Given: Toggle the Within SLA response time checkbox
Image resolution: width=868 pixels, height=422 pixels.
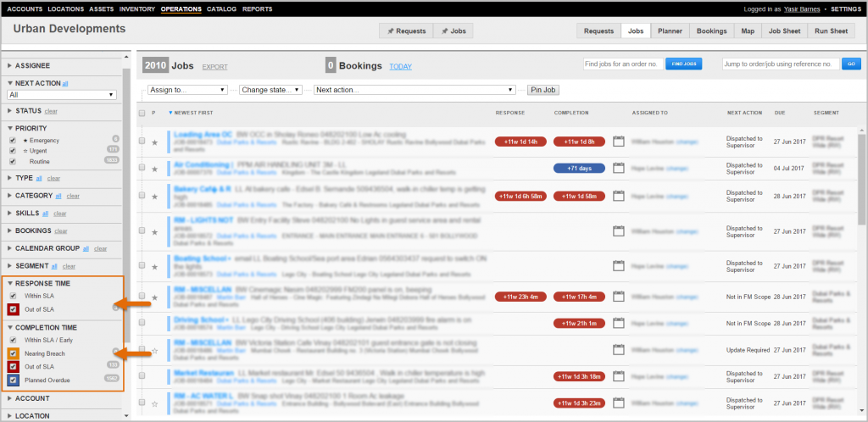Looking at the screenshot, I should 12,296.
